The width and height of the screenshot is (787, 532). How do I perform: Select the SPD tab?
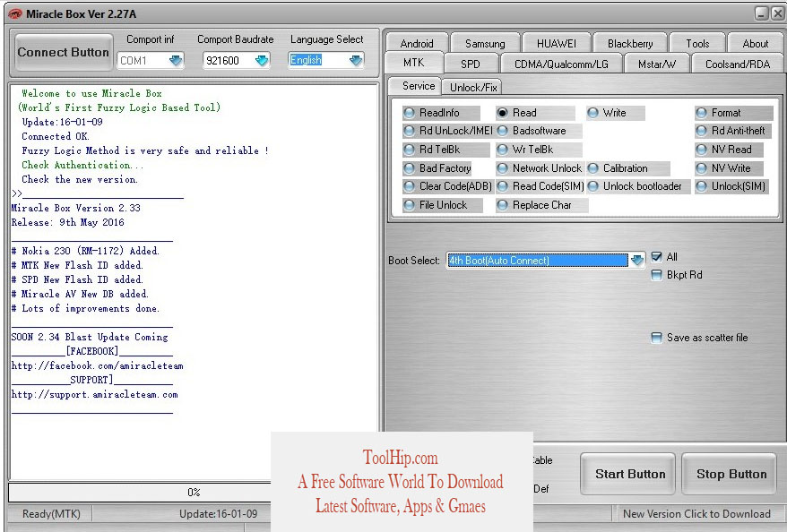(471, 64)
